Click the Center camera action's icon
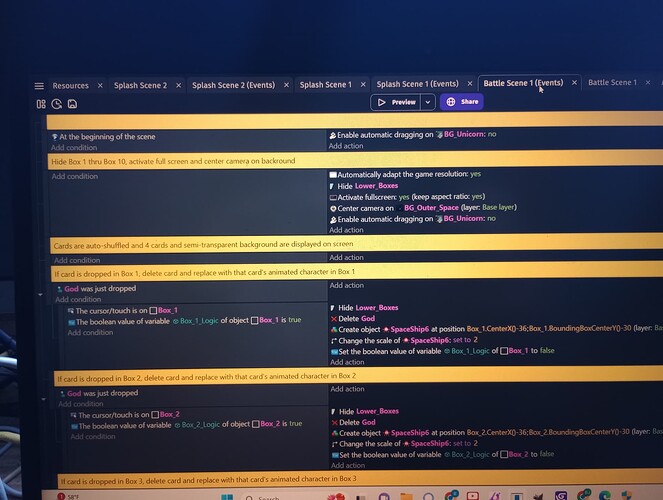This screenshot has width=663, height=500. click(x=333, y=208)
